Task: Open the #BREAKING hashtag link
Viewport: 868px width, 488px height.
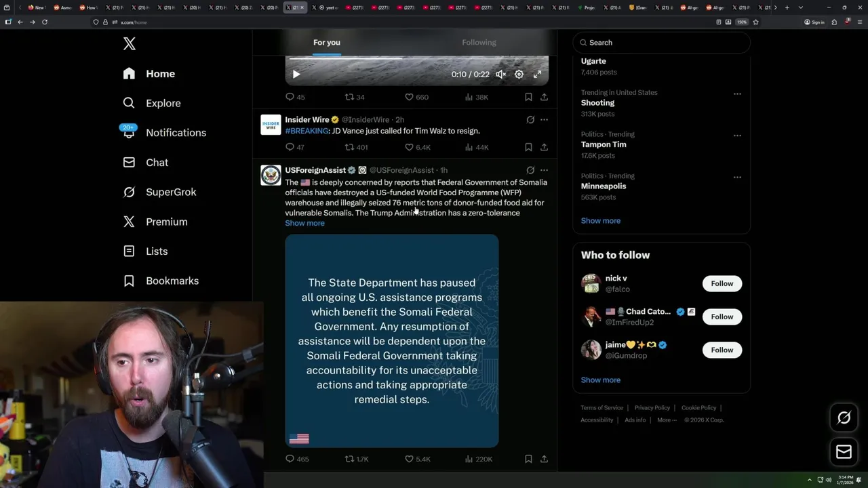Action: click(307, 131)
